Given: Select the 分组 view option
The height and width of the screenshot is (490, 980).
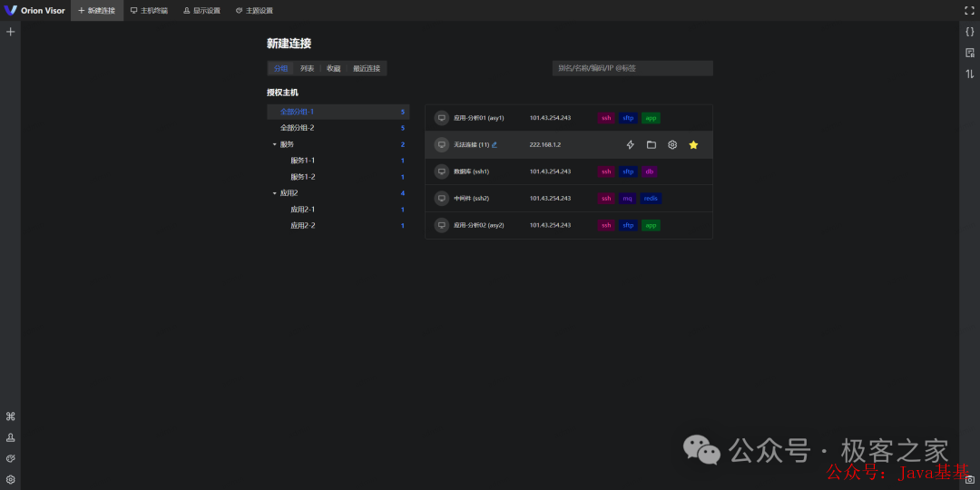Looking at the screenshot, I should tap(280, 69).
